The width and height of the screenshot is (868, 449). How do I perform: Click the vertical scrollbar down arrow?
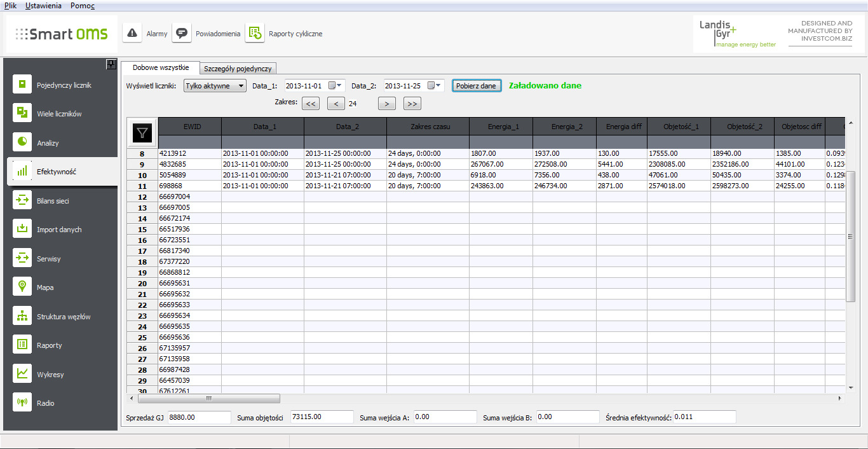851,387
